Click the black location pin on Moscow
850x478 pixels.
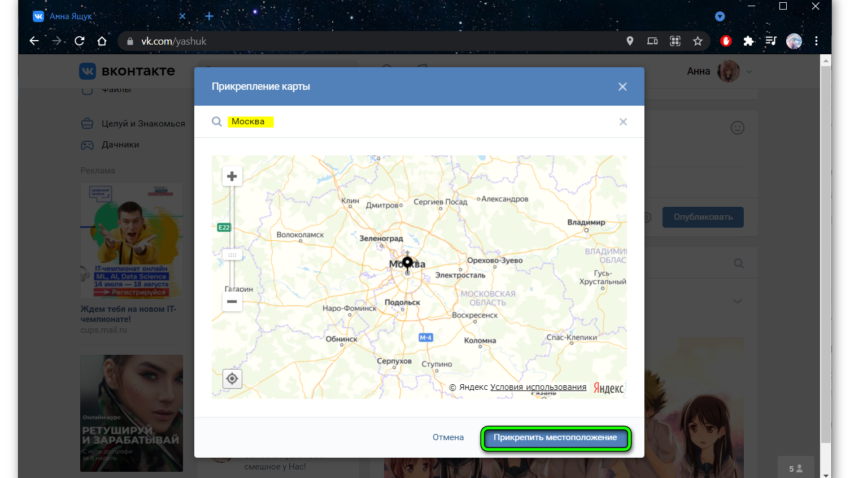coord(407,264)
